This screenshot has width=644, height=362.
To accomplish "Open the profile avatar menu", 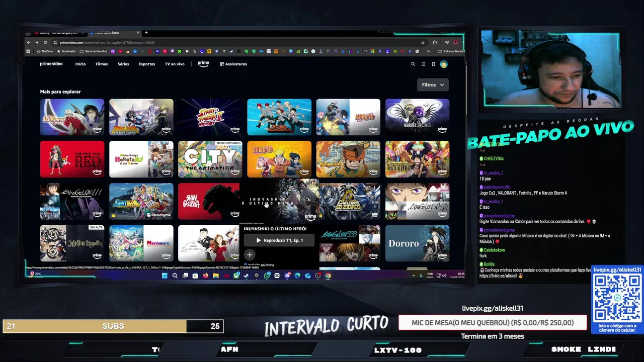I will click(444, 64).
